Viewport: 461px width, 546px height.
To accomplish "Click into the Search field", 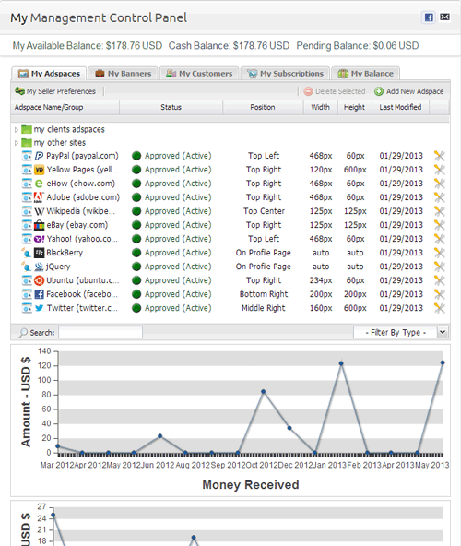I will tap(101, 333).
